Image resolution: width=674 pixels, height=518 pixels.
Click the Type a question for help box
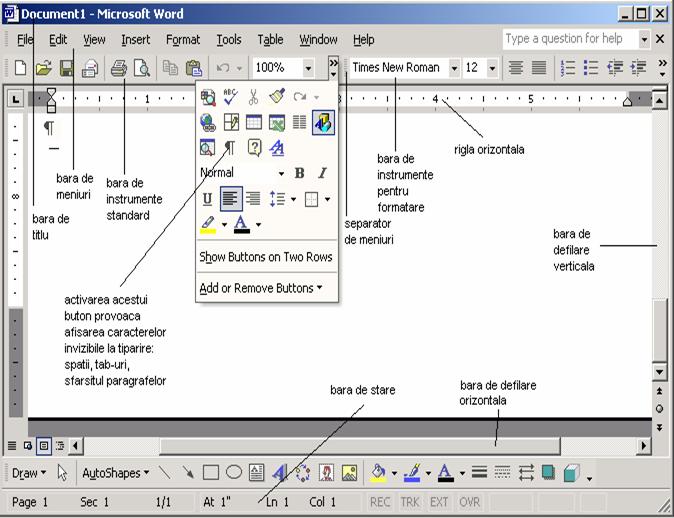pyautogui.click(x=568, y=39)
